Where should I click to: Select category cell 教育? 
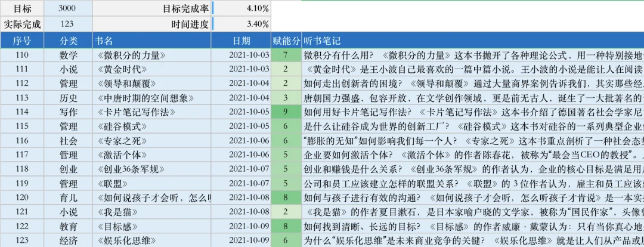point(68,227)
